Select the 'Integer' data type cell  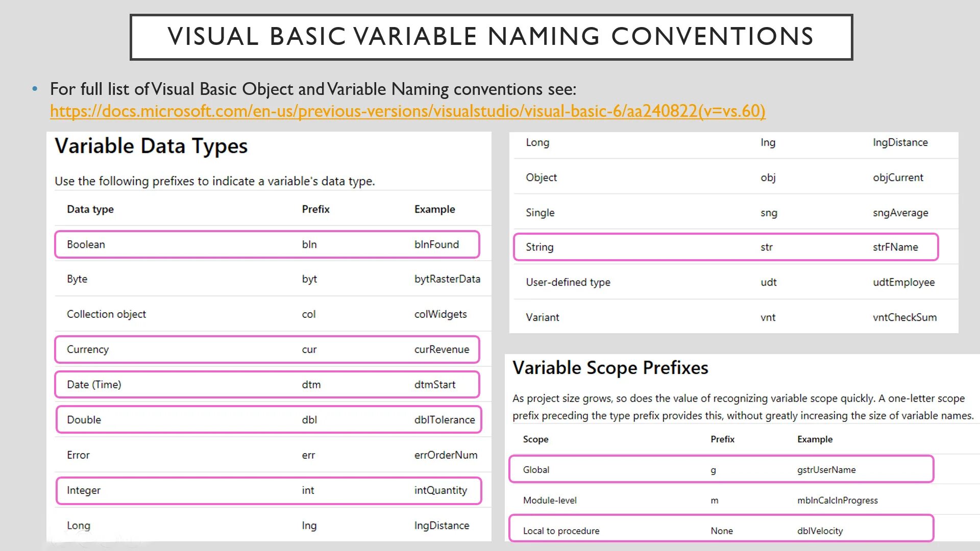[84, 490]
